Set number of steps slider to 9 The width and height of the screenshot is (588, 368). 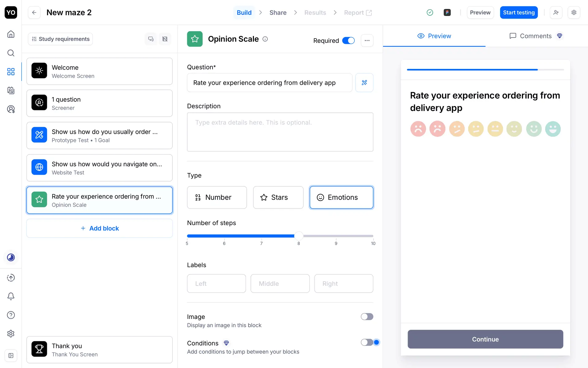[336, 236]
